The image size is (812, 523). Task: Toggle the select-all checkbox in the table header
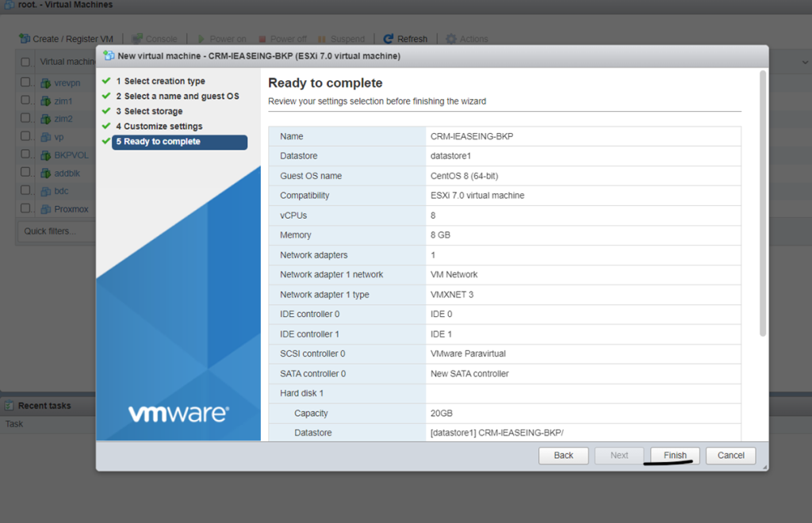[25, 62]
